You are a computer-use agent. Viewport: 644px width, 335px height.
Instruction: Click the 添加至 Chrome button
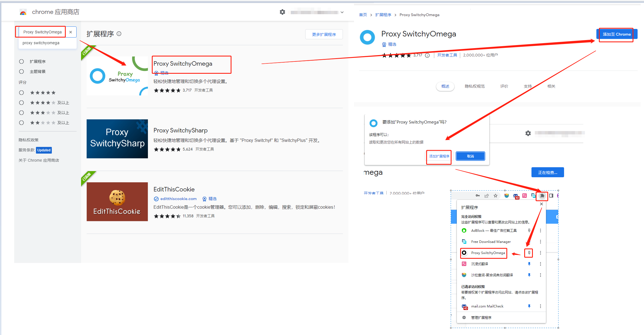pos(616,34)
